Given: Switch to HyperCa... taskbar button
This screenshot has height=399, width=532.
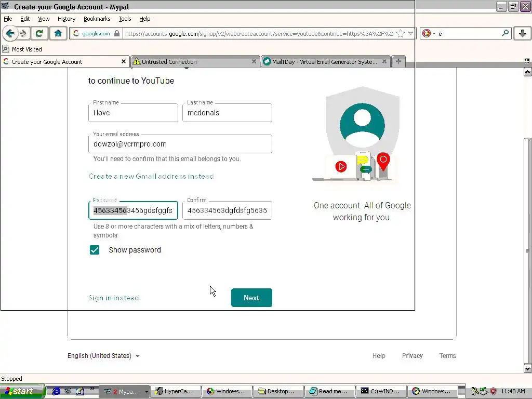Looking at the screenshot, I should pos(176,391).
